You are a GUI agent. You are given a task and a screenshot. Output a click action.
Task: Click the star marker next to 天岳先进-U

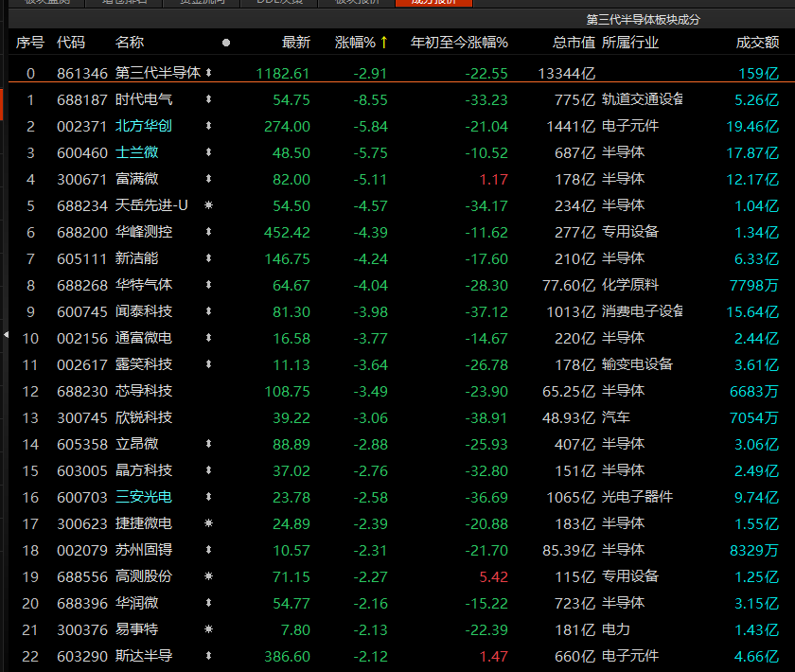point(208,205)
